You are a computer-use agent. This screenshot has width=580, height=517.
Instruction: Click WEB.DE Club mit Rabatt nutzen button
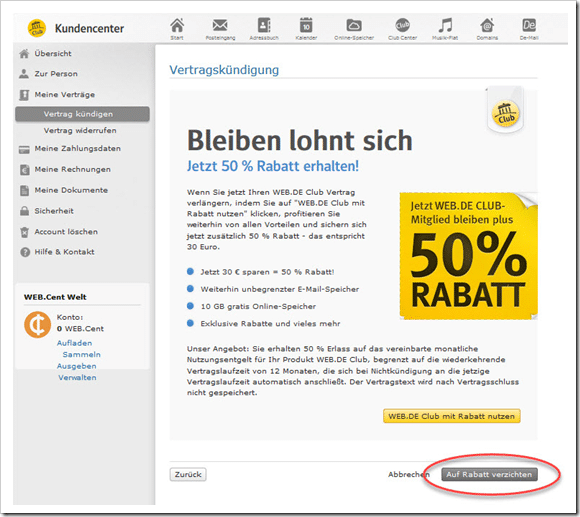click(451, 416)
